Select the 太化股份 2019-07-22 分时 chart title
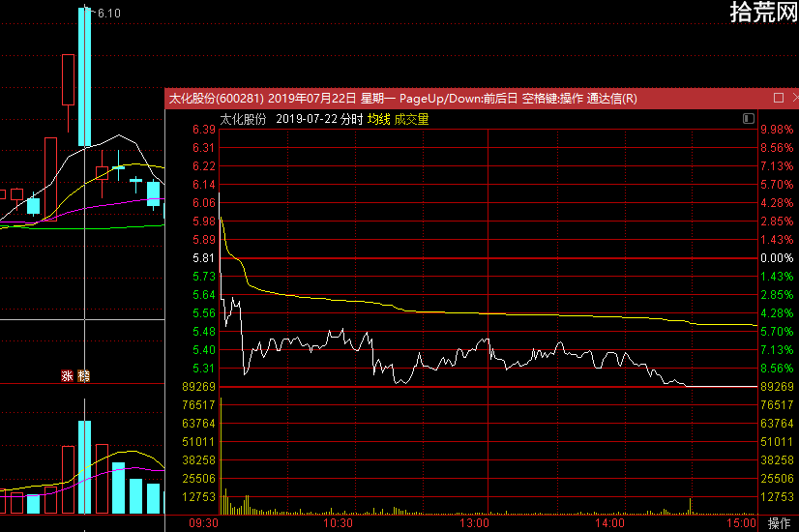 pos(291,119)
